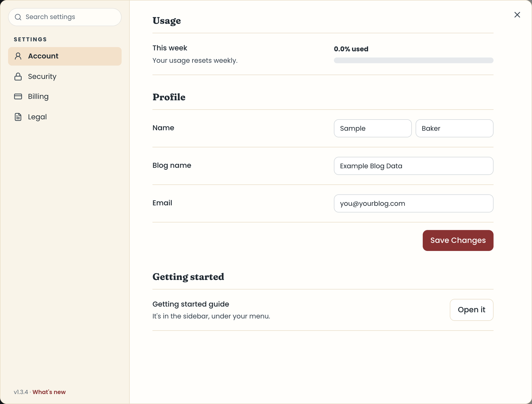Open the What's new link
Viewport: 532px width, 404px height.
(49, 392)
